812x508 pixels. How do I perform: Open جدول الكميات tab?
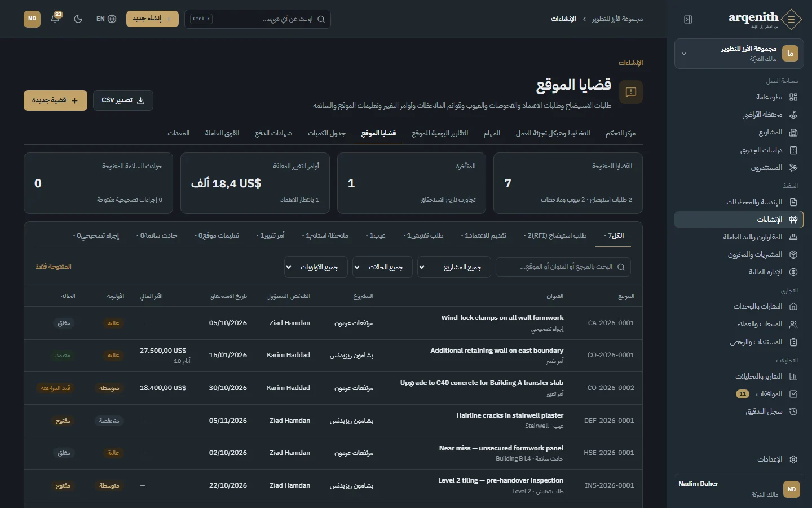(326, 133)
